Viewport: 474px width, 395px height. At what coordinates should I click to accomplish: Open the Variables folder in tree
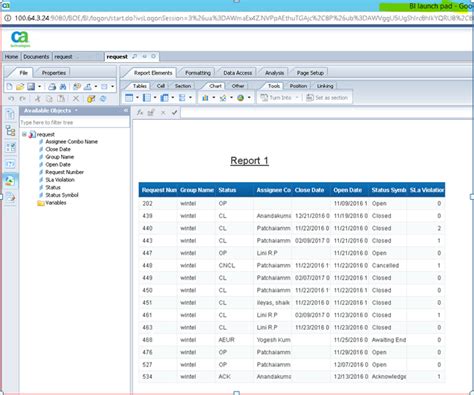tap(52, 203)
